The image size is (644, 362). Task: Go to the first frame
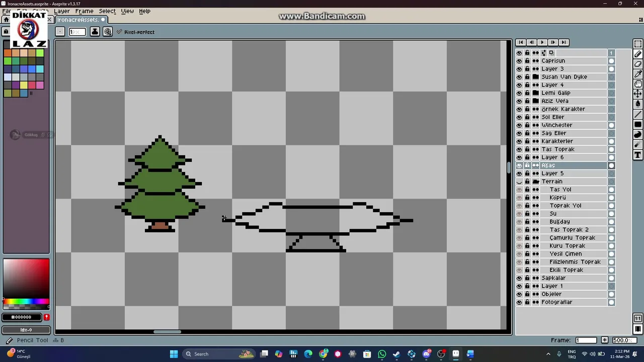click(x=521, y=42)
